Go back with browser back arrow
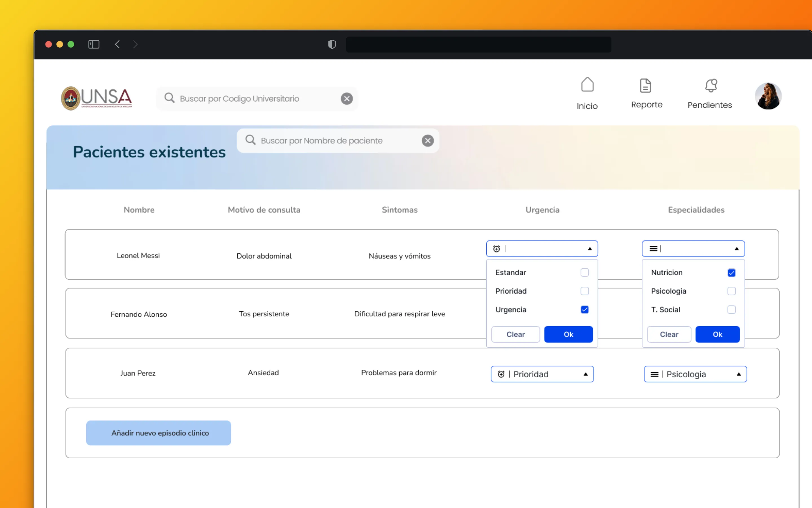 (117, 44)
